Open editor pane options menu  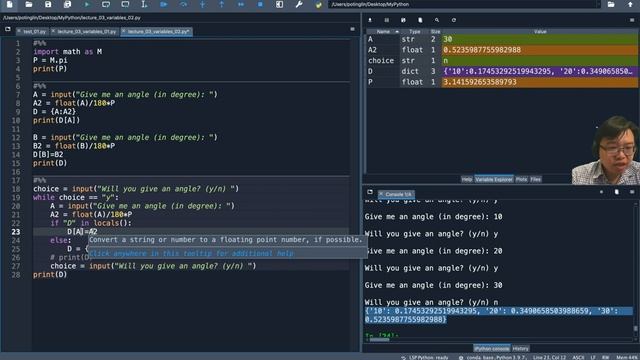(x=352, y=29)
